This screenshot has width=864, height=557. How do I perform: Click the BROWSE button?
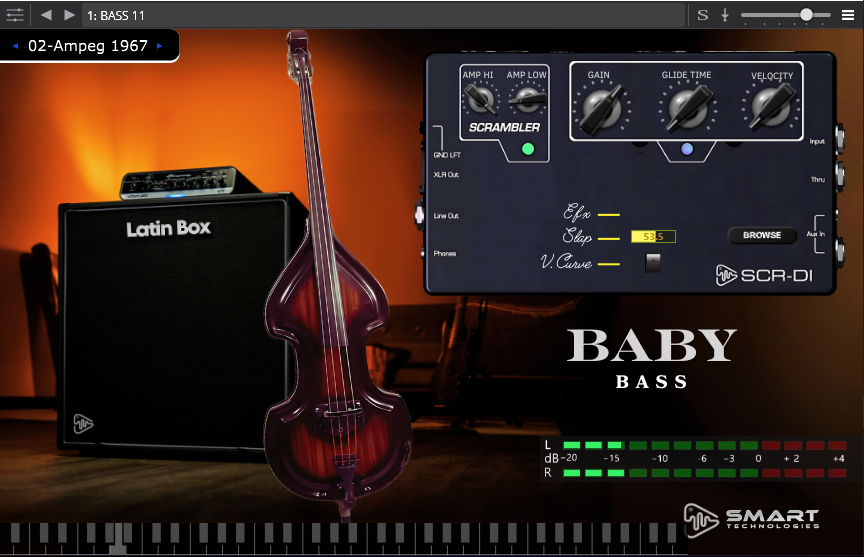762,235
